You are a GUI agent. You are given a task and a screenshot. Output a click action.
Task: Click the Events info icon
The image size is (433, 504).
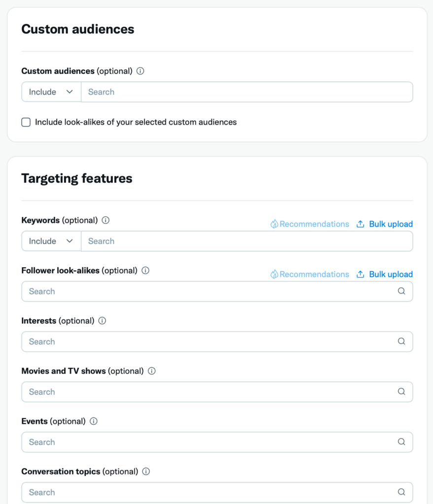coord(94,421)
